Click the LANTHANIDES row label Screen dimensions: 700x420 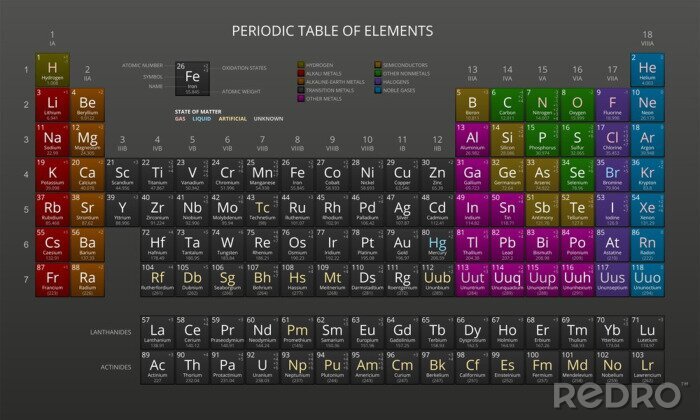point(111,333)
